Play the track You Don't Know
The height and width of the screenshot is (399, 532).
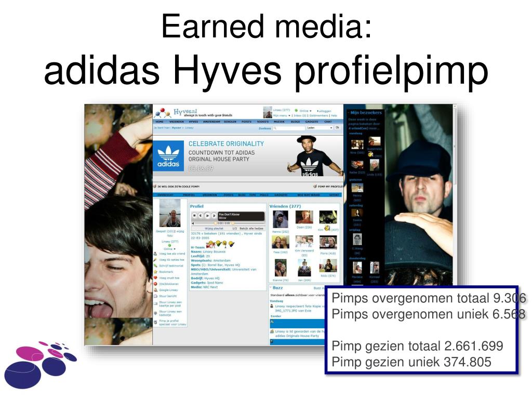click(207, 216)
